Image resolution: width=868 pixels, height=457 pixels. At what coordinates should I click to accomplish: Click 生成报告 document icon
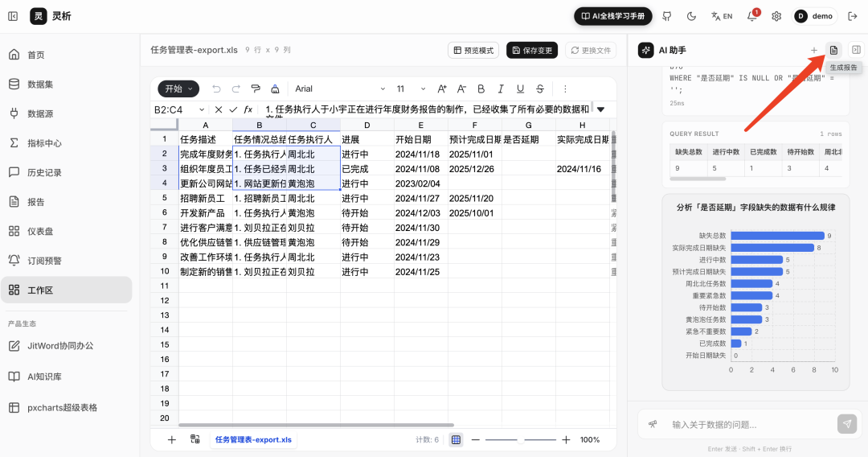pyautogui.click(x=833, y=51)
